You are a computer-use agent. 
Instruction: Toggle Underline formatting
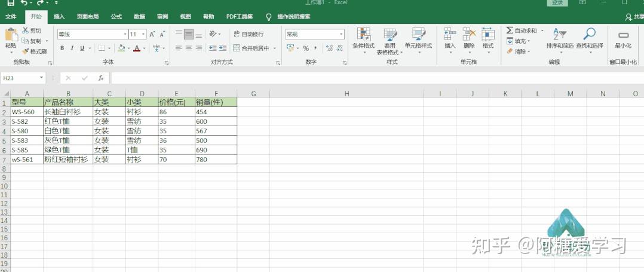click(x=82, y=48)
